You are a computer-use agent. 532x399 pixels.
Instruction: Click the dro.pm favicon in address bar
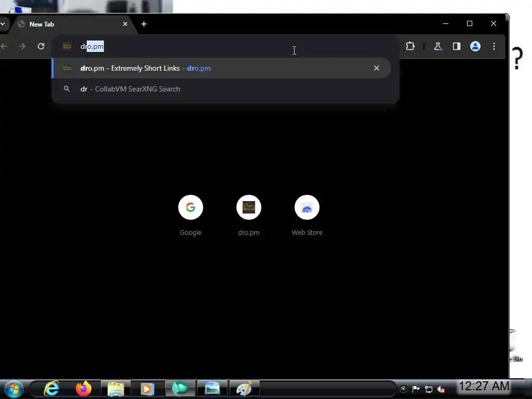tap(67, 46)
